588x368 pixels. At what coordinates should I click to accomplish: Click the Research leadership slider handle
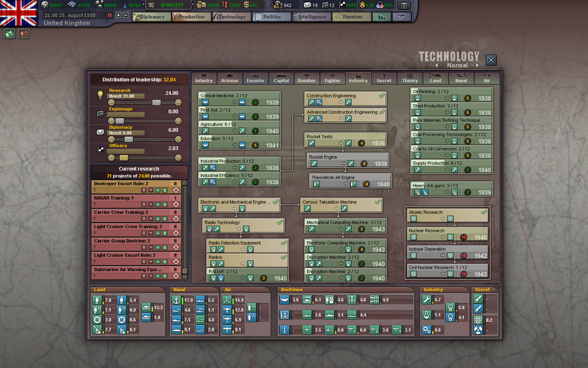tap(156, 102)
